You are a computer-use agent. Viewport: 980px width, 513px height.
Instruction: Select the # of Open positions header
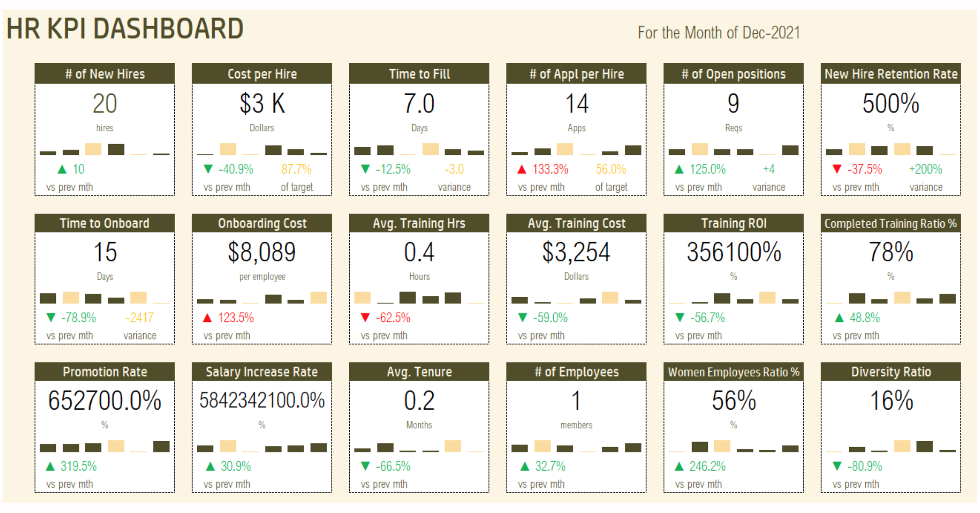[x=734, y=74]
